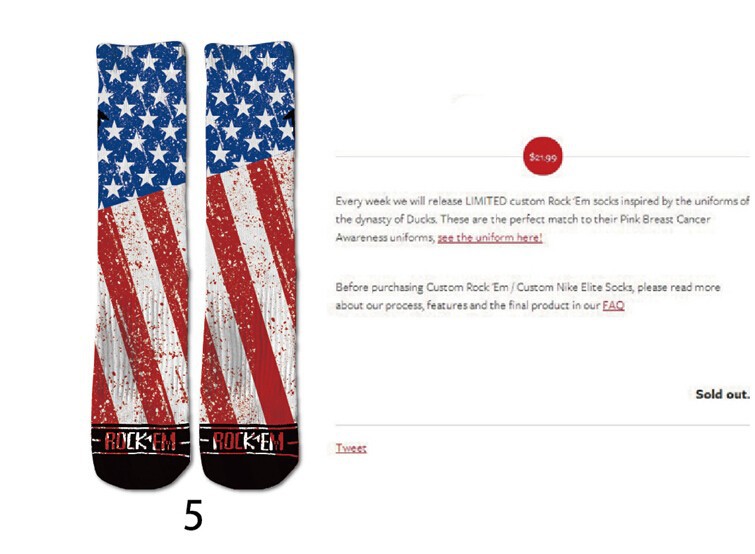Click the blue star field on right sock

click(249, 106)
